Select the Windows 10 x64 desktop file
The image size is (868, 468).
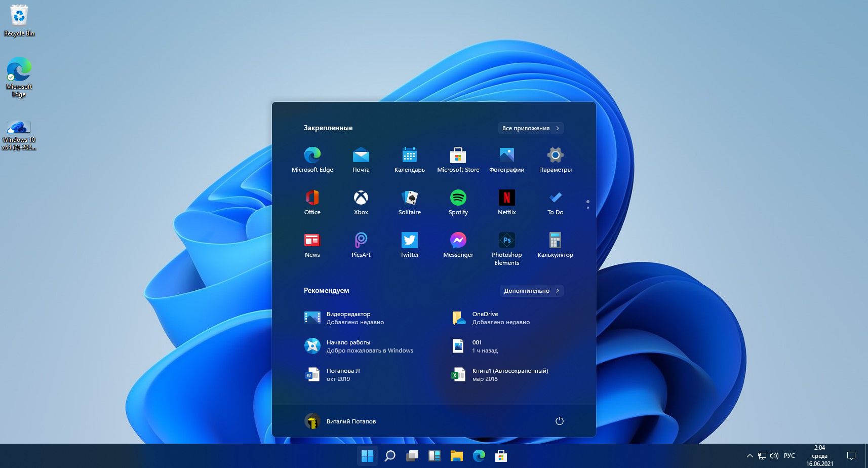click(x=19, y=135)
